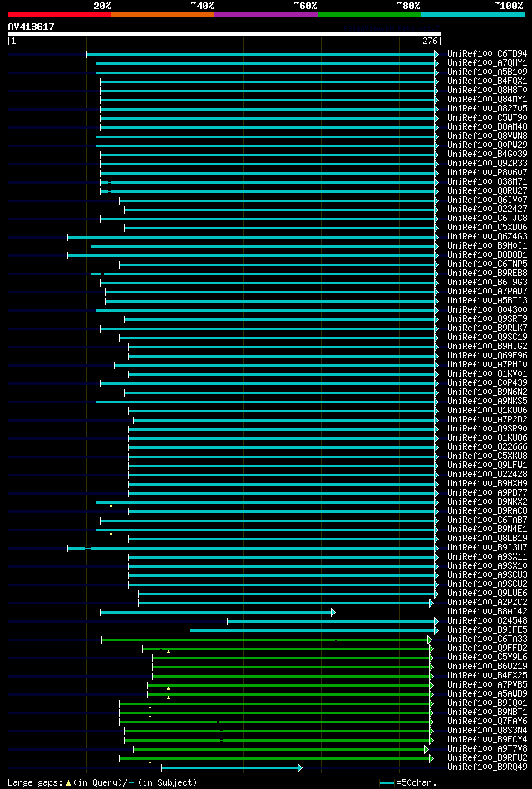Select the UniRef100_B9REB8 hit label
532x789 pixels.
(487, 274)
